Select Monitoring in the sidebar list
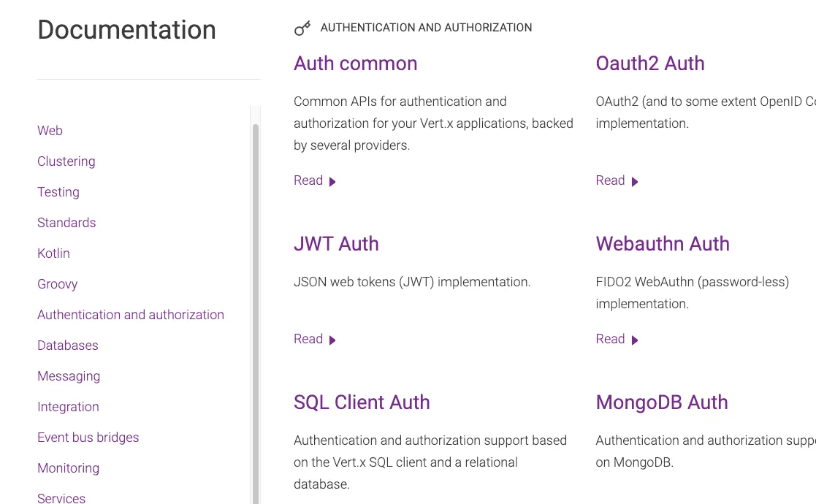Viewport: 816px width, 504px height. tap(68, 468)
